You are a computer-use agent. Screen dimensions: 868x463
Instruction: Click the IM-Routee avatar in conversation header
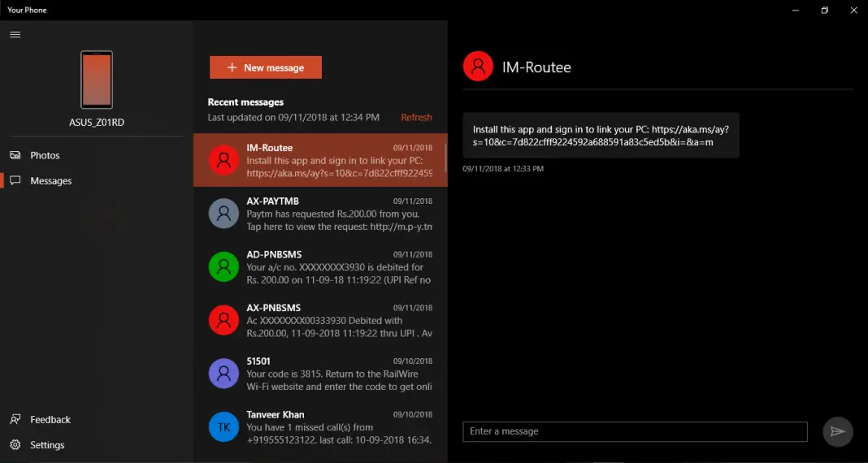[478, 67]
